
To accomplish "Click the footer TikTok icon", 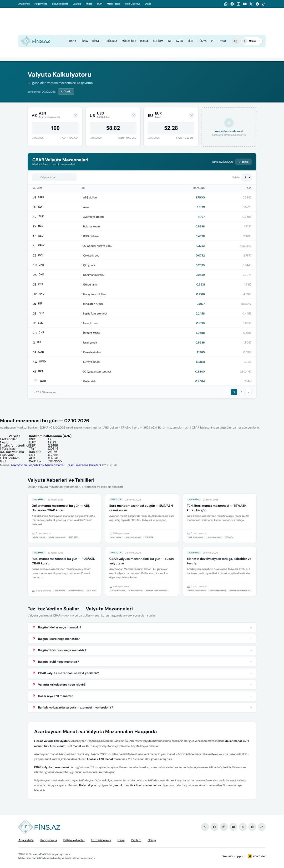I will (261, 827).
